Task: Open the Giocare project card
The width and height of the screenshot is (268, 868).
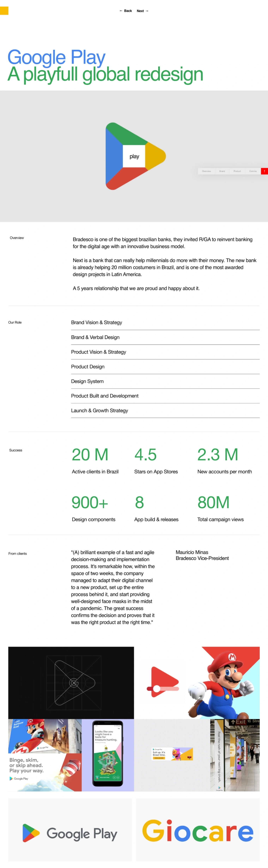Action: [x=198, y=830]
